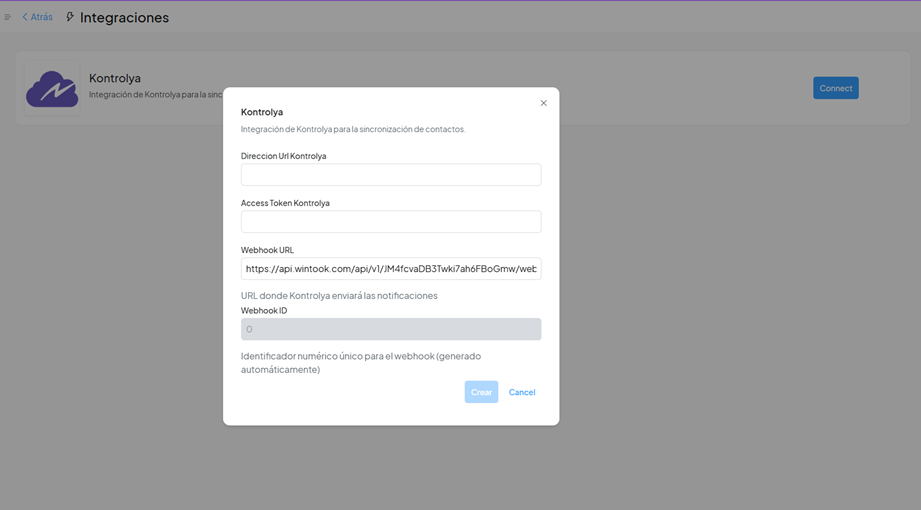The height and width of the screenshot is (510, 921).
Task: Click the Kontrolya cloud logo
Action: tap(52, 88)
